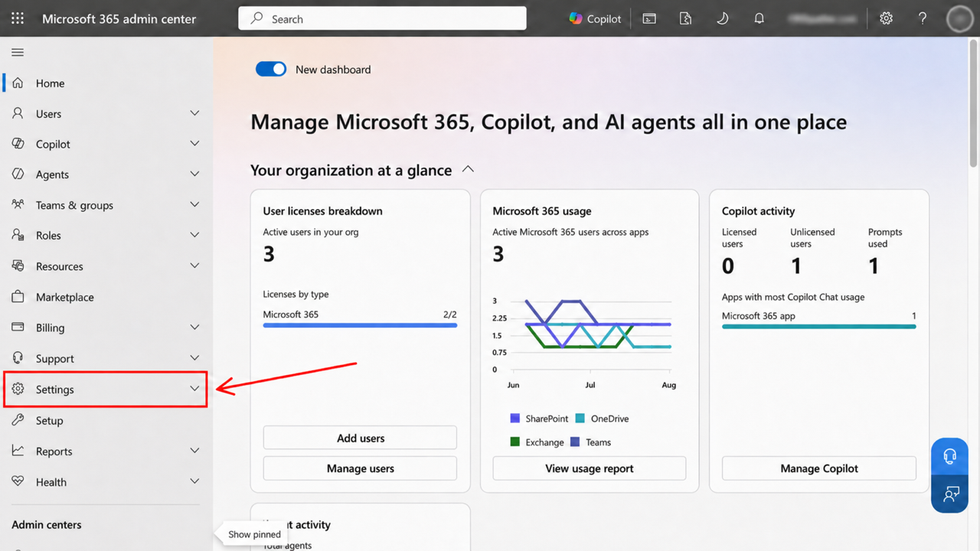Click the Add users button
This screenshot has height=551, width=980.
(x=360, y=438)
